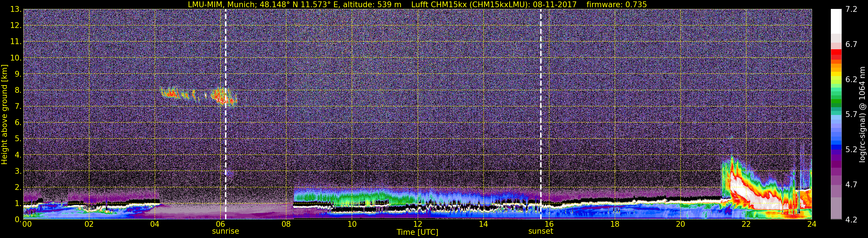The image size is (868, 238).
Task: Click the "log(rc-signal) @ 1064 nm" colorbar title
Action: click(x=862, y=114)
